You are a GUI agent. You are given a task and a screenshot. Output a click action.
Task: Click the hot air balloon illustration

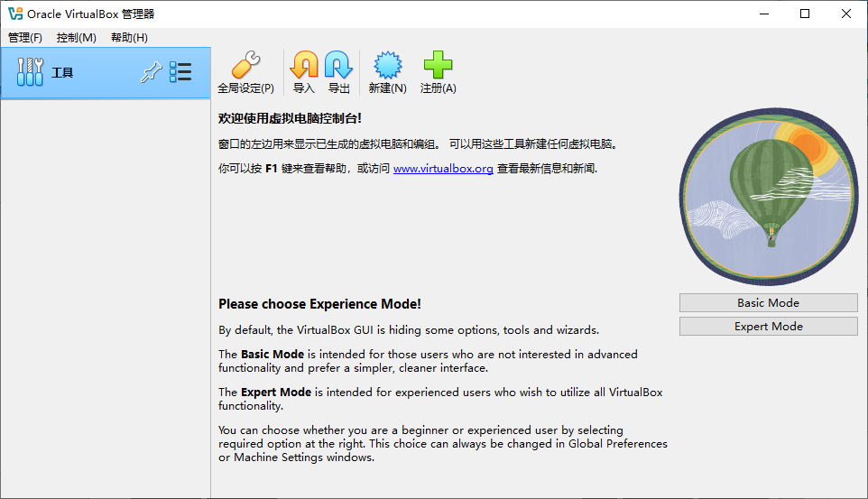(767, 197)
